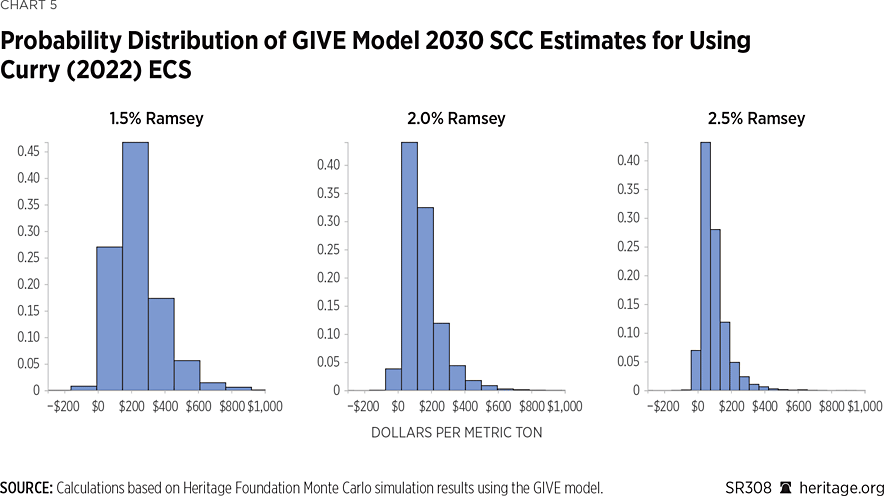This screenshot has height=496, width=884.
Task: Click the 0.20 tick on 2.0% Ramsey axis
Action: (327, 278)
